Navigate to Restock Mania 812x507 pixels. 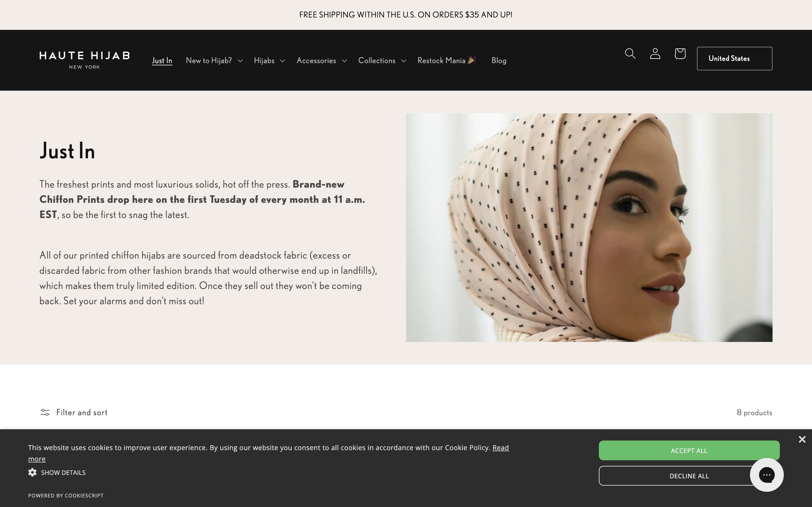tap(446, 60)
